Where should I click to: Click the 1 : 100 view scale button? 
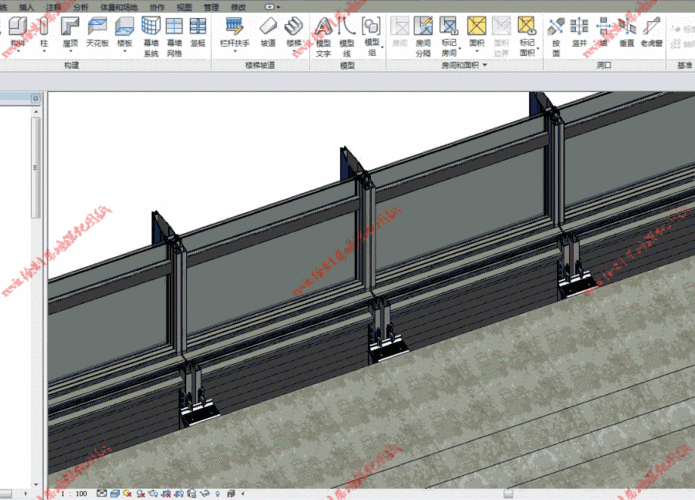pos(76,493)
